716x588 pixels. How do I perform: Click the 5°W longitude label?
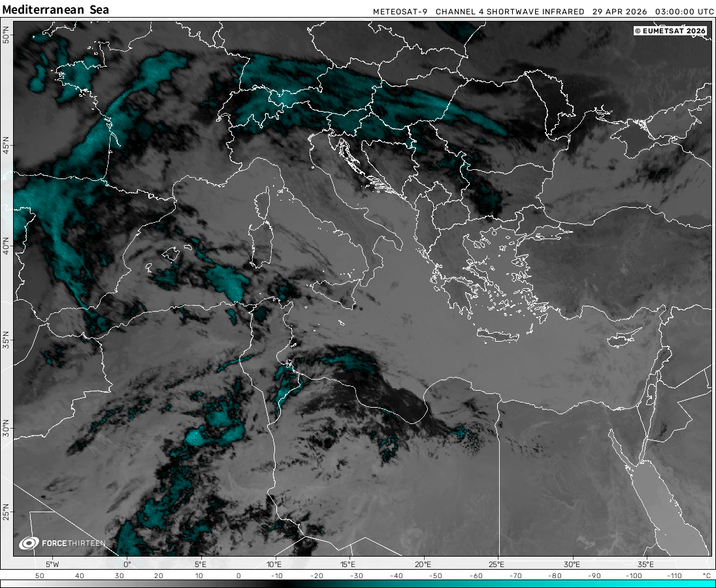click(x=52, y=564)
